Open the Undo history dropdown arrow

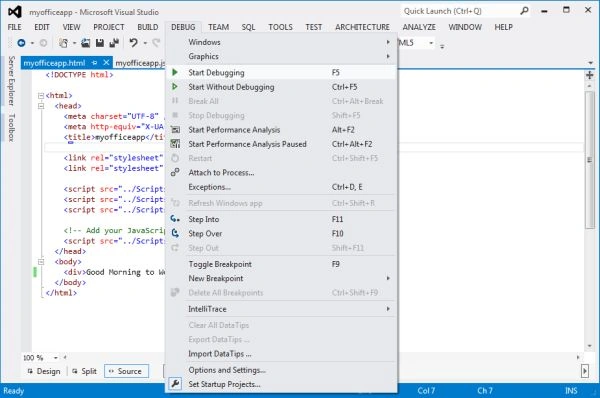(145, 43)
